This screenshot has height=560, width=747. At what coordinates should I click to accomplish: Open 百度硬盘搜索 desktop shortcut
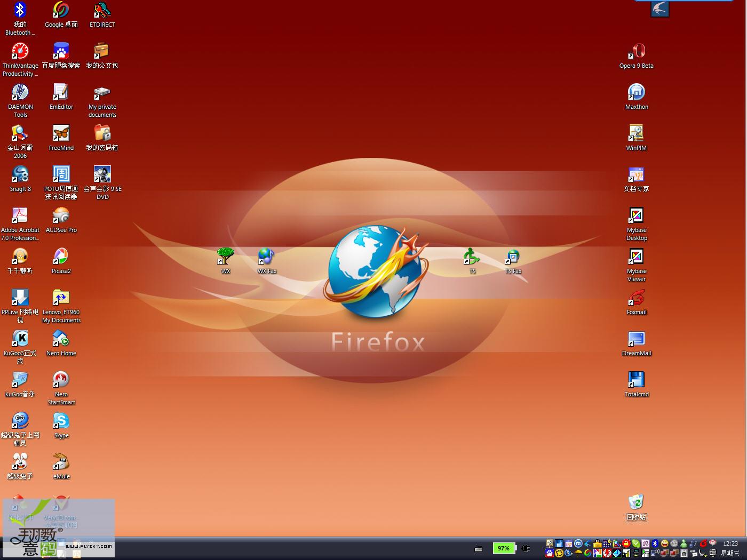(61, 56)
